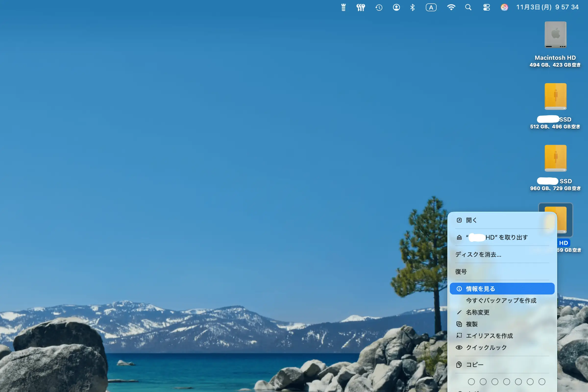588x392 pixels.
Task: Click the Siri icon in menu bar
Action: 504,8
